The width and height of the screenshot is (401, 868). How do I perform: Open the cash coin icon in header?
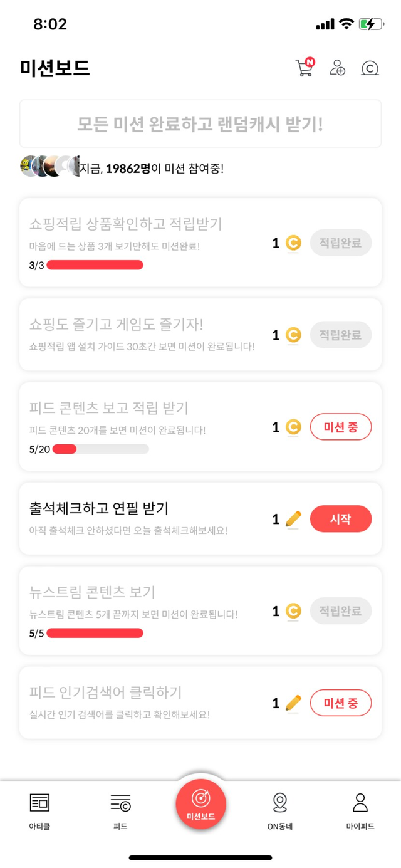coord(370,68)
